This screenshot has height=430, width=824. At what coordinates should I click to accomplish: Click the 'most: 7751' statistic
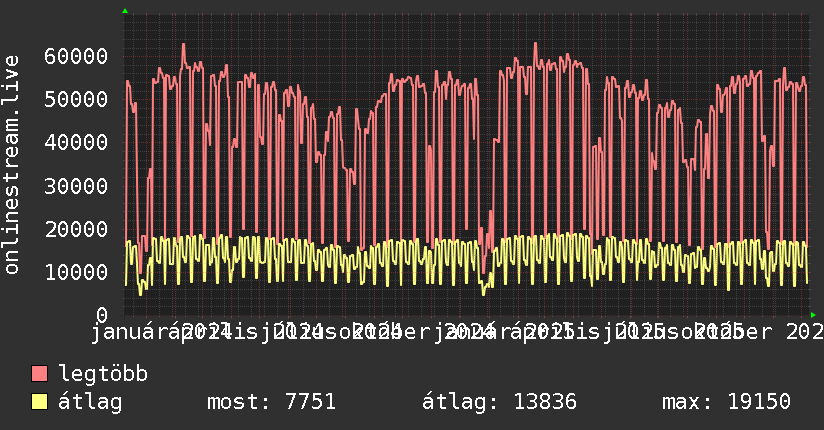[270, 403]
